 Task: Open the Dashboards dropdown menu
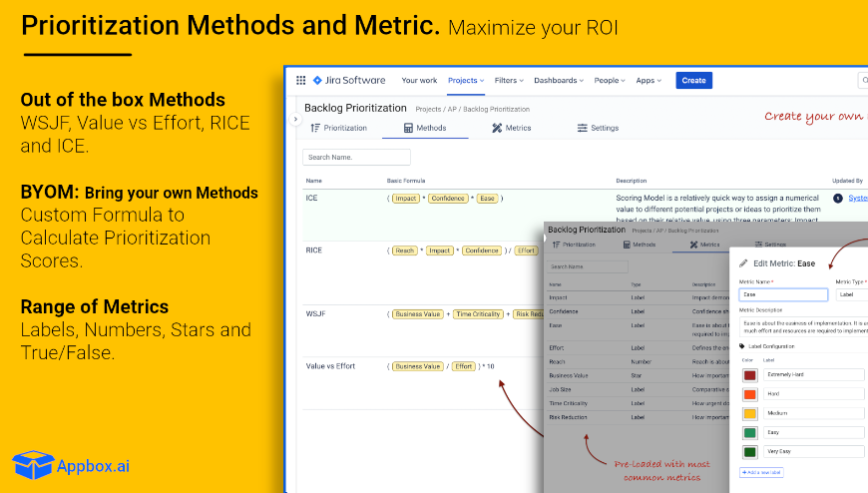(x=559, y=80)
